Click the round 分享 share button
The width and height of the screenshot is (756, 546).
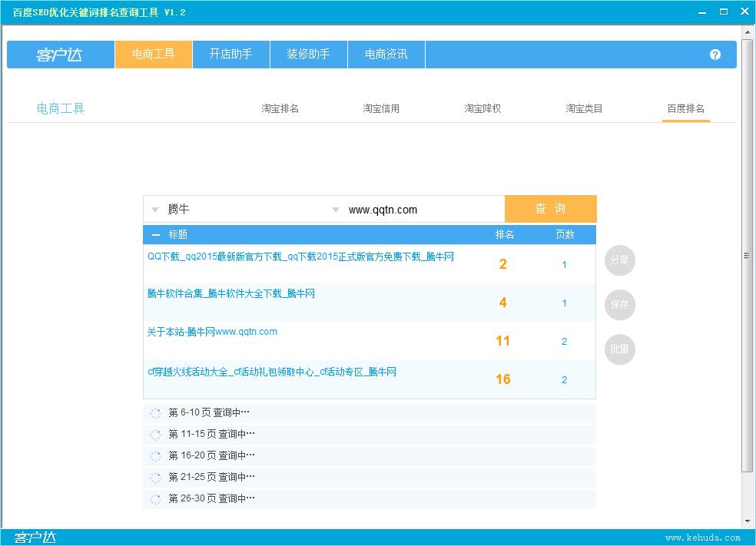(619, 260)
